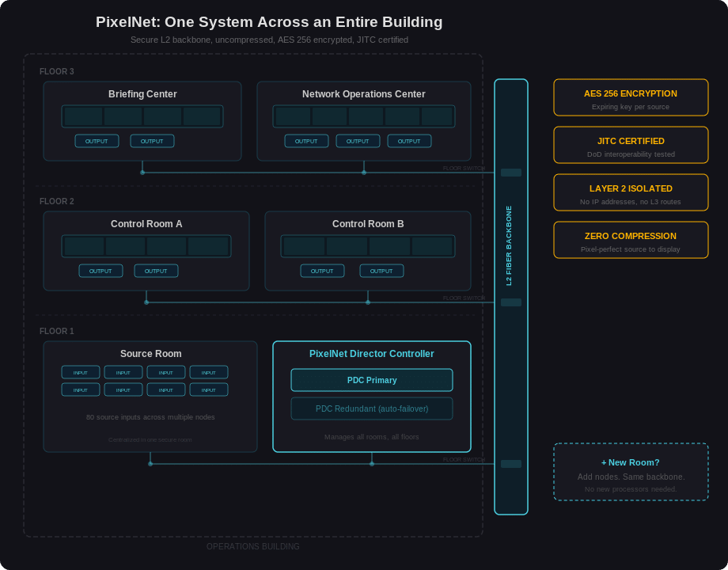The width and height of the screenshot is (728, 570).
Task: Click the right OUTPUT node in Briefing Center
Action: point(152,141)
